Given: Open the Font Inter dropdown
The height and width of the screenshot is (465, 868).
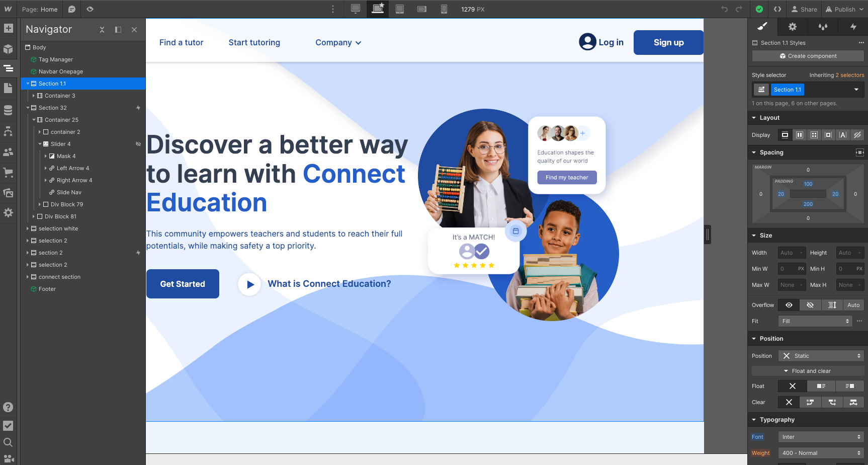Looking at the screenshot, I should click(821, 437).
